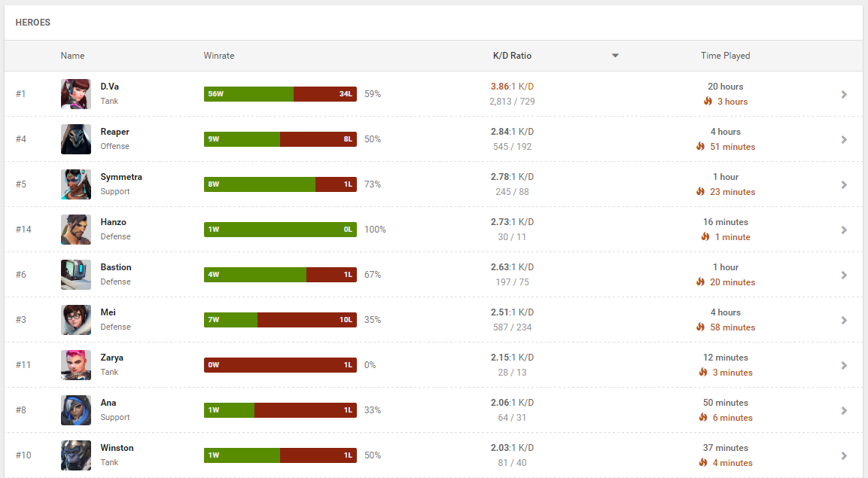Click Reaper's 2.84:1 K/D value
This screenshot has height=478, width=868.
(512, 132)
